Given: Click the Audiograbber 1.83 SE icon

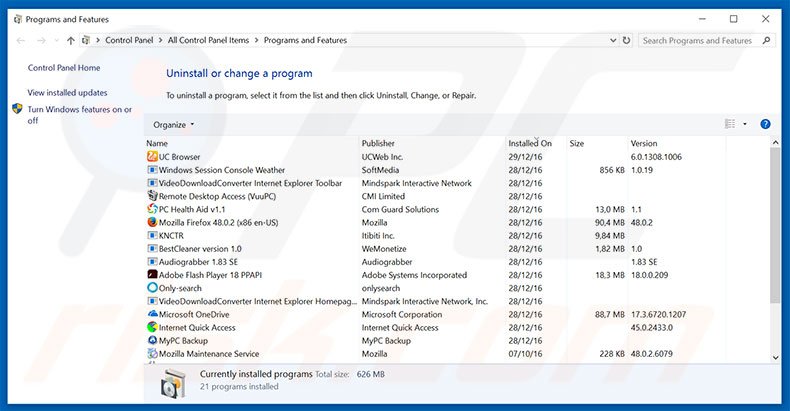Looking at the screenshot, I should coord(152,261).
